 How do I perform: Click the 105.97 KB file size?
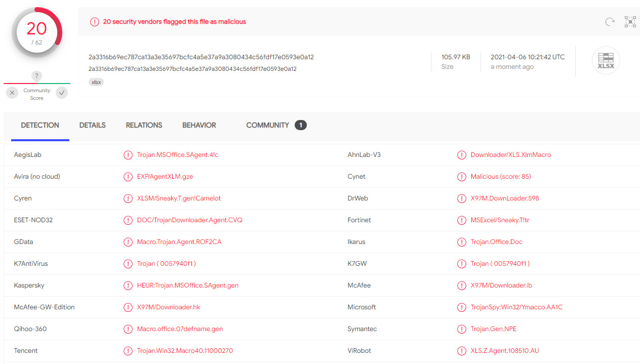tap(456, 57)
